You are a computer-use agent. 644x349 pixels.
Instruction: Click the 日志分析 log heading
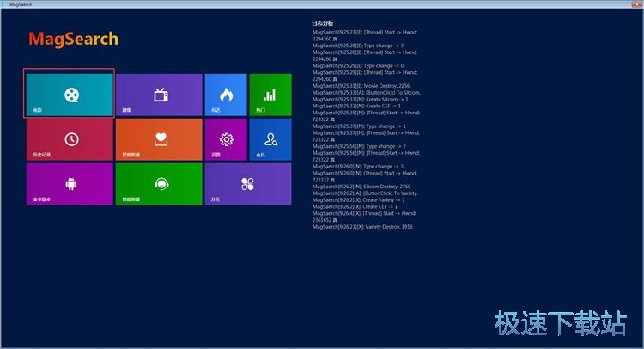(x=323, y=22)
